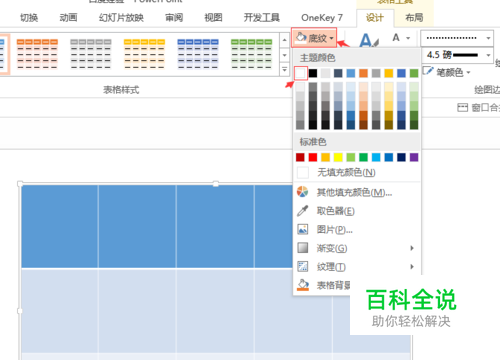
Task: Click the gradient square icon
Action: point(303,248)
